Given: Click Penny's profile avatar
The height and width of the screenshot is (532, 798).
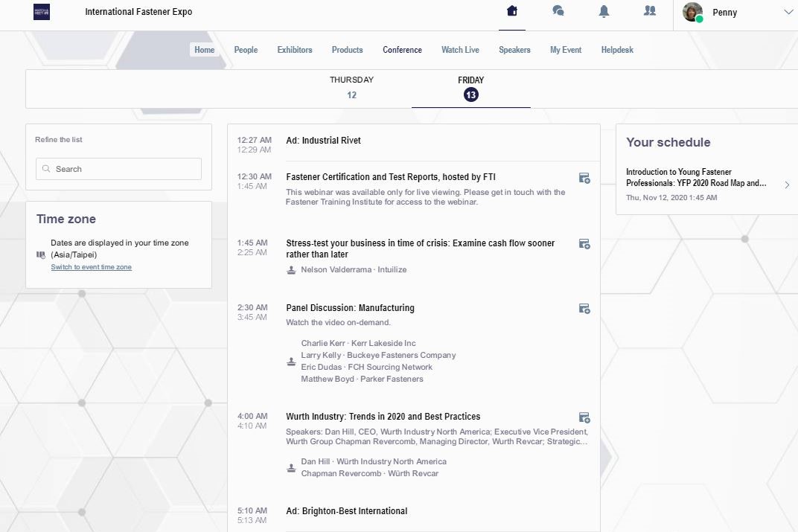Looking at the screenshot, I should click(692, 12).
